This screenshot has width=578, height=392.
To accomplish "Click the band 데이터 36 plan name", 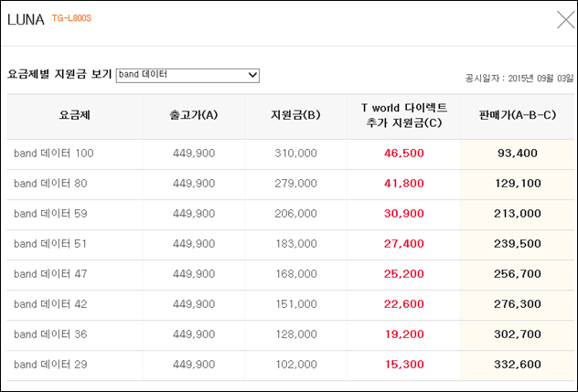I will coord(50,334).
